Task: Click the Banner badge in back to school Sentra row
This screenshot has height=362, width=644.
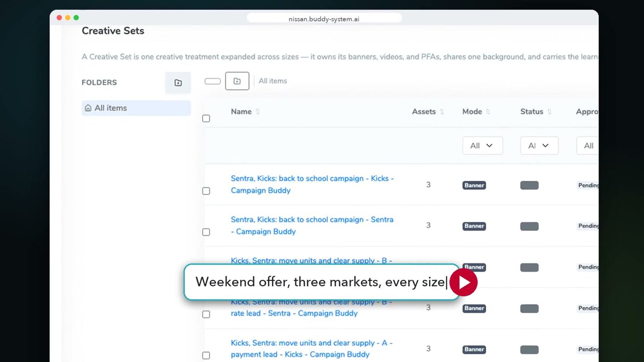Action: [474, 226]
